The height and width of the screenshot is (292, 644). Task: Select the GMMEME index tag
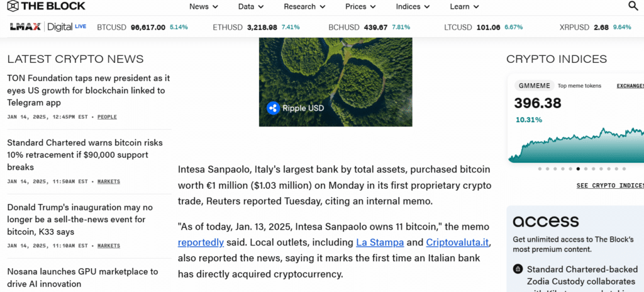534,86
